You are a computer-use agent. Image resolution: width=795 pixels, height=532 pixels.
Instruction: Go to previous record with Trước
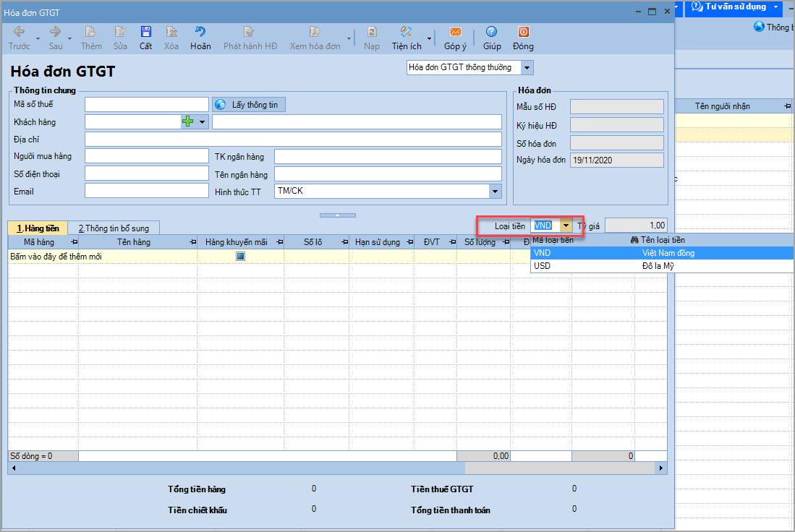click(x=20, y=38)
